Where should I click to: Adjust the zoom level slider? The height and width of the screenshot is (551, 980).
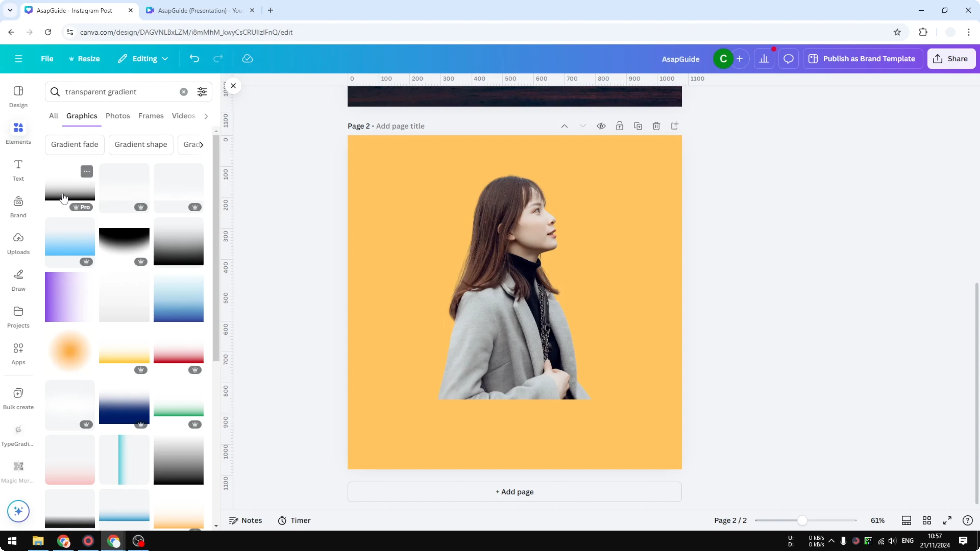point(803,520)
